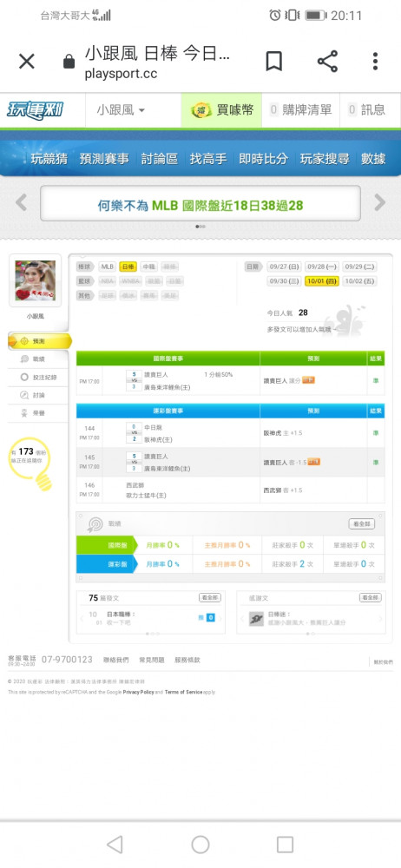Select MLB league filter
This screenshot has height=868, width=401.
(x=107, y=266)
